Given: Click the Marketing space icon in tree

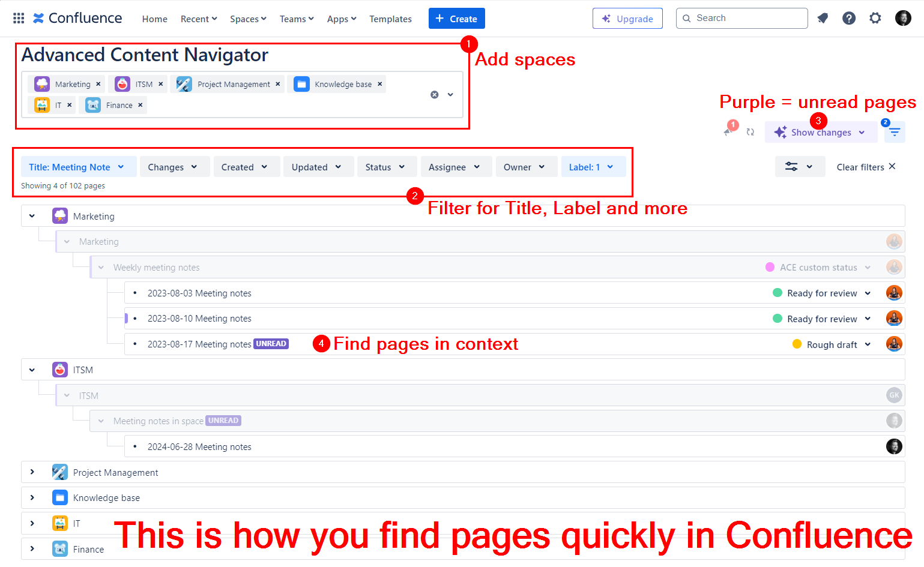Looking at the screenshot, I should click(60, 216).
